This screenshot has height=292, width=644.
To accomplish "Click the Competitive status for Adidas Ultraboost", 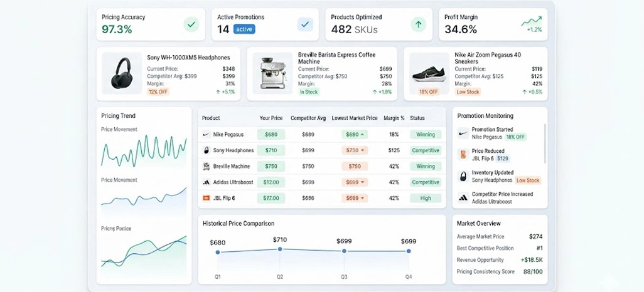I will [x=426, y=182].
